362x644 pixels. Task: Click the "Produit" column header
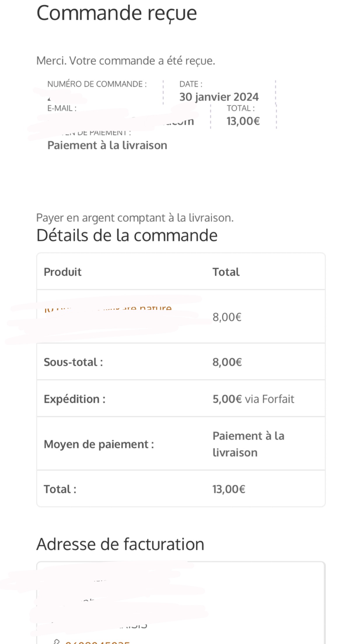point(63,272)
